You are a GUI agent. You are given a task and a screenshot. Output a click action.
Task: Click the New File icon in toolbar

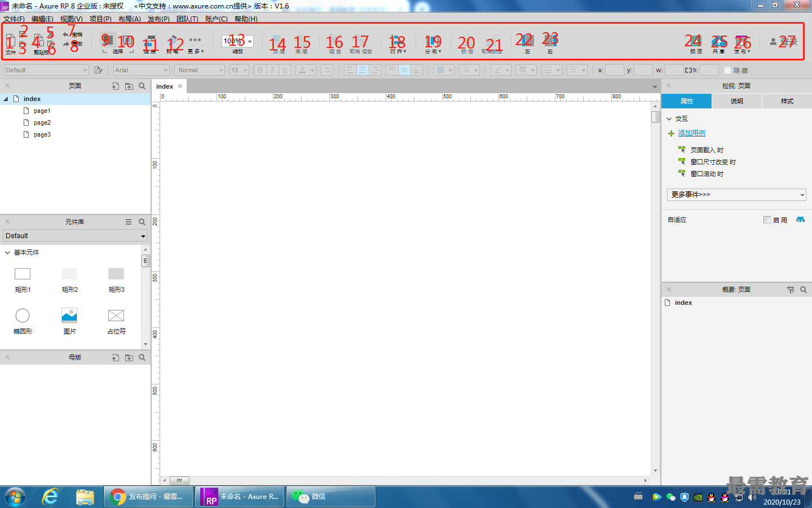point(10,41)
